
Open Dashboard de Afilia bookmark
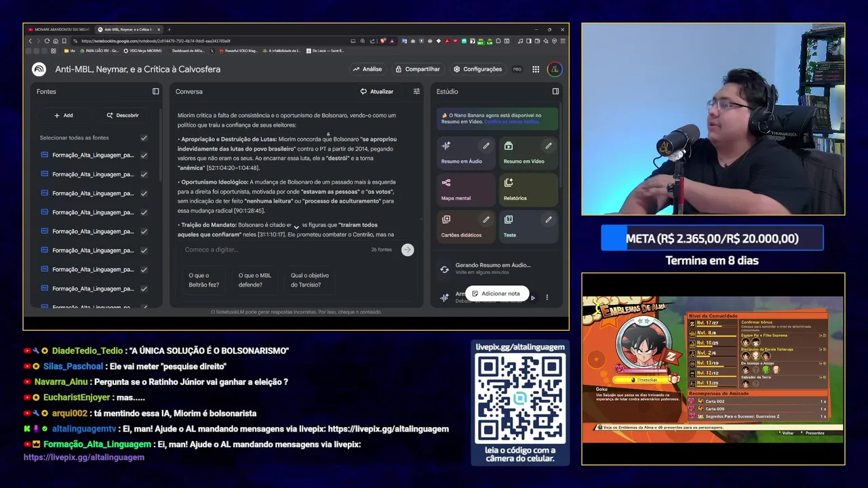click(189, 51)
